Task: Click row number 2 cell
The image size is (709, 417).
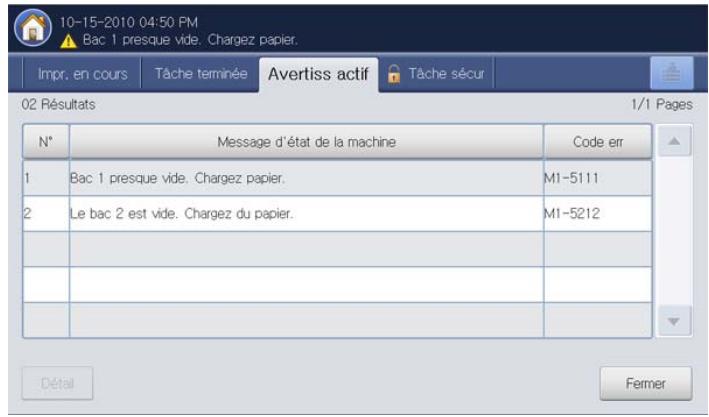Action: click(x=46, y=213)
